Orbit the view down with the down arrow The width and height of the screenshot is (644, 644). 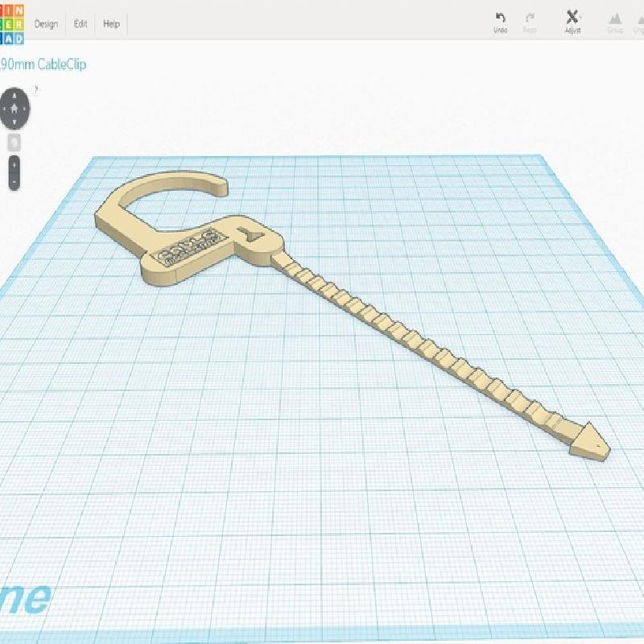tap(15, 120)
